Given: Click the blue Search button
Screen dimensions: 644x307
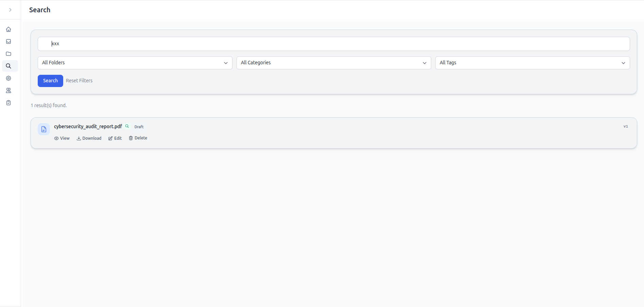Looking at the screenshot, I should point(50,81).
